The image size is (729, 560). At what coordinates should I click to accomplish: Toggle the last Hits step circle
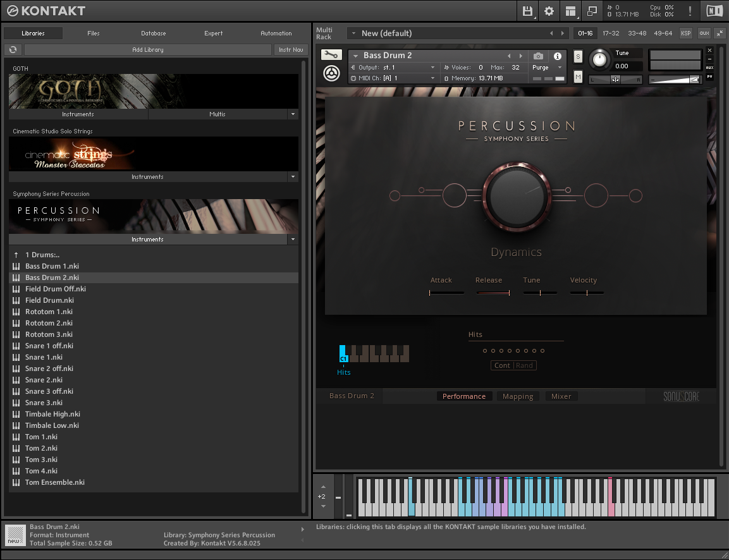542,351
